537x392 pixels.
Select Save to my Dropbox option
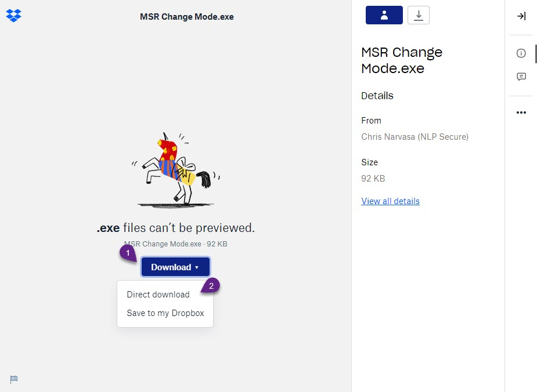[165, 313]
